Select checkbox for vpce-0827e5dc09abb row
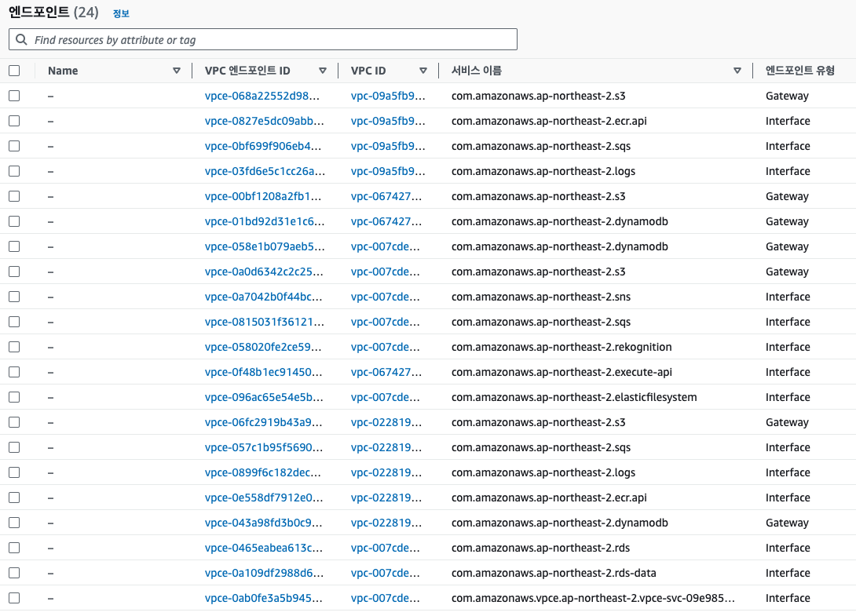The width and height of the screenshot is (856, 616). coord(14,121)
